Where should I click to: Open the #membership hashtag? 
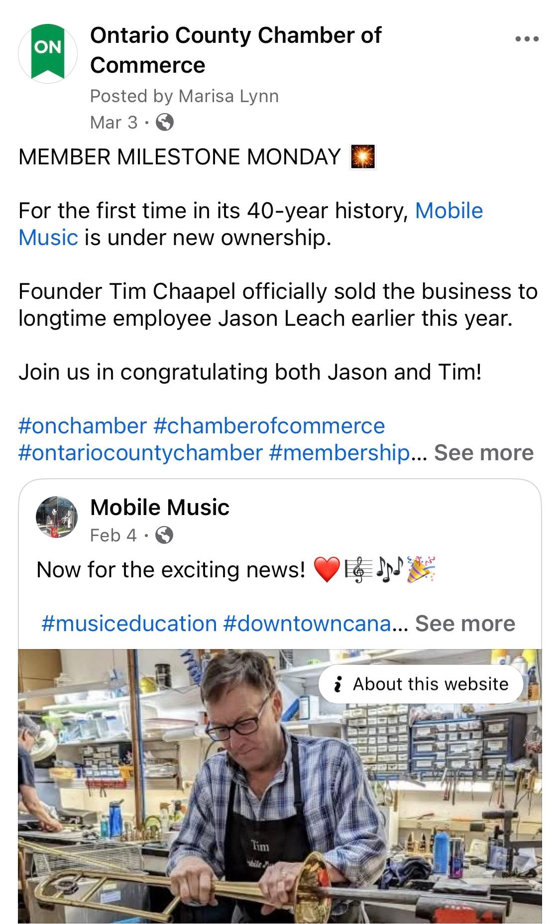[x=339, y=453]
